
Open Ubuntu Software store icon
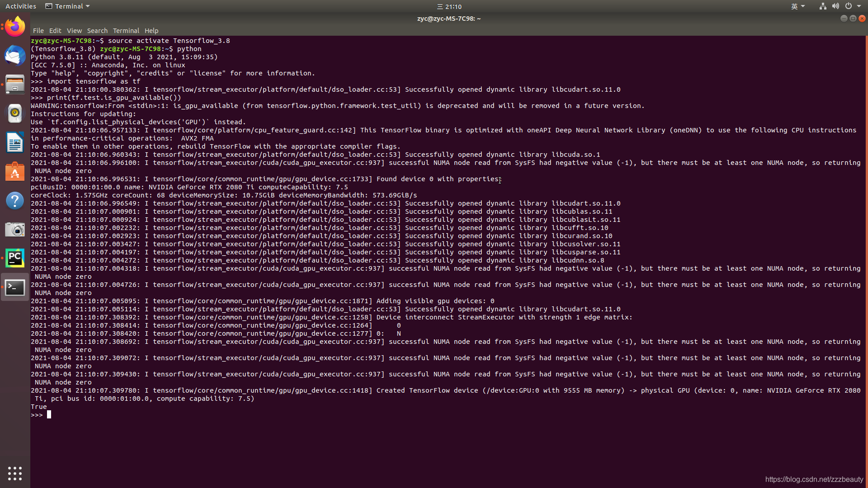(15, 171)
